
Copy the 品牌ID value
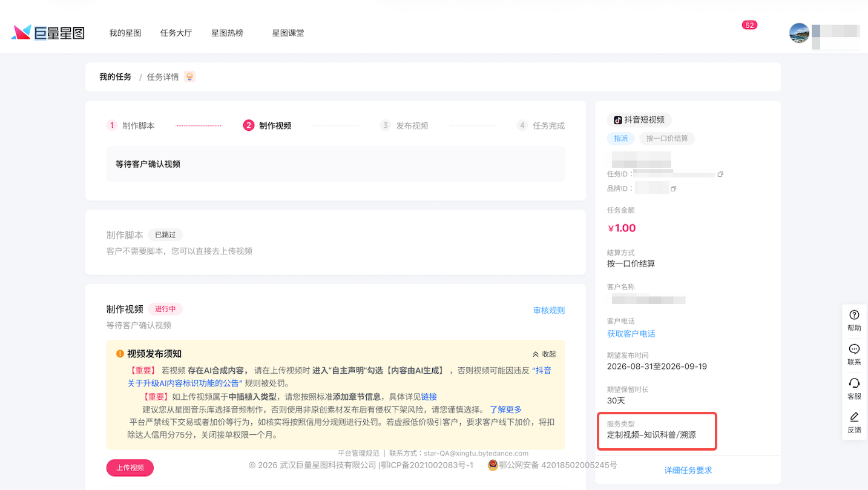pyautogui.click(x=673, y=189)
